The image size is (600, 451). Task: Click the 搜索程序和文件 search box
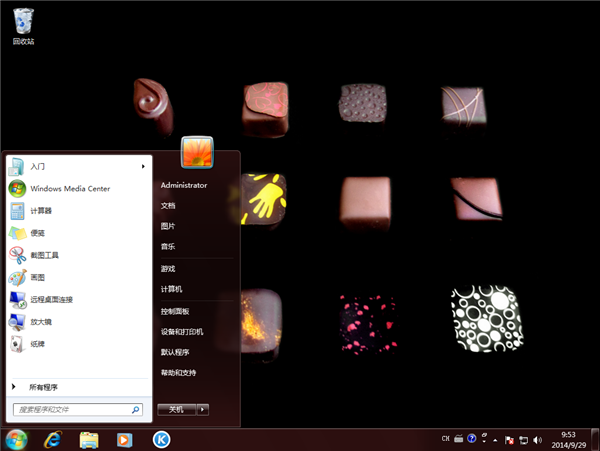click(72, 409)
